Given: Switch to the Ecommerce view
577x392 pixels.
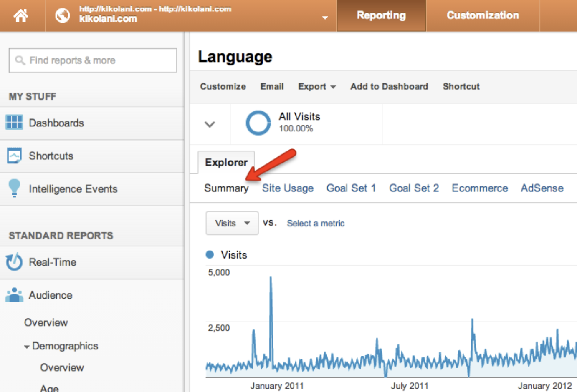Looking at the screenshot, I should 480,188.
